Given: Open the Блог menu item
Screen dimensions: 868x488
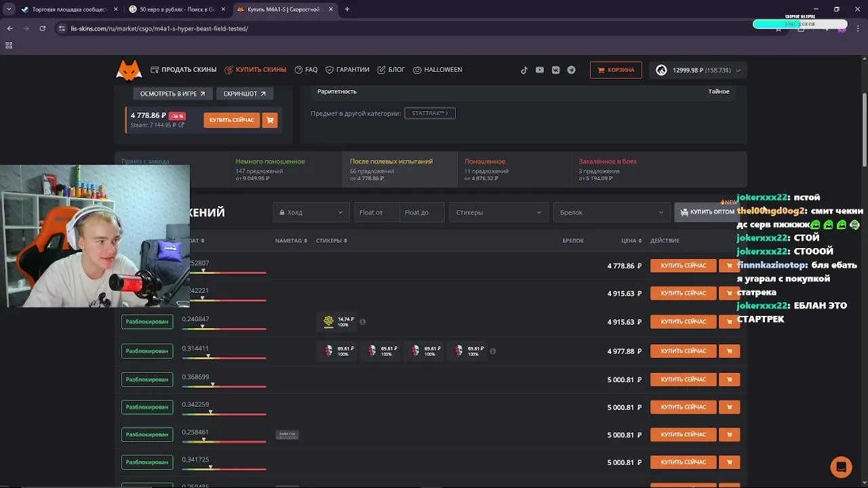Looking at the screenshot, I should [x=391, y=70].
